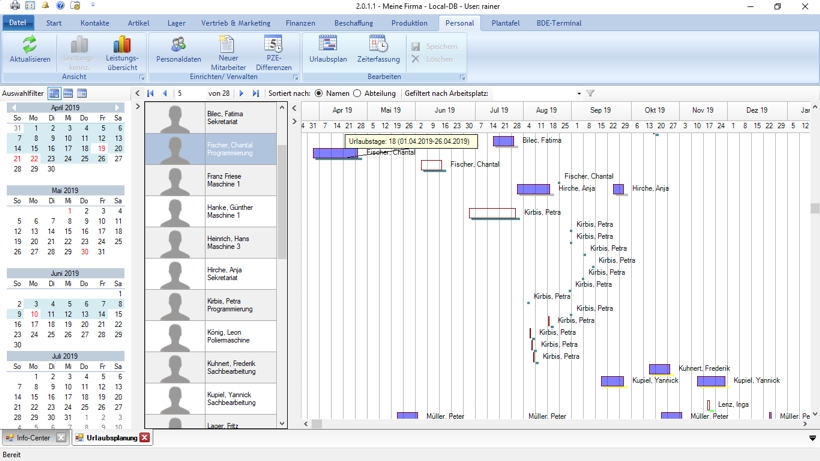Switch to the Plantafel ribbon tab
The height and width of the screenshot is (461, 820).
[x=505, y=23]
